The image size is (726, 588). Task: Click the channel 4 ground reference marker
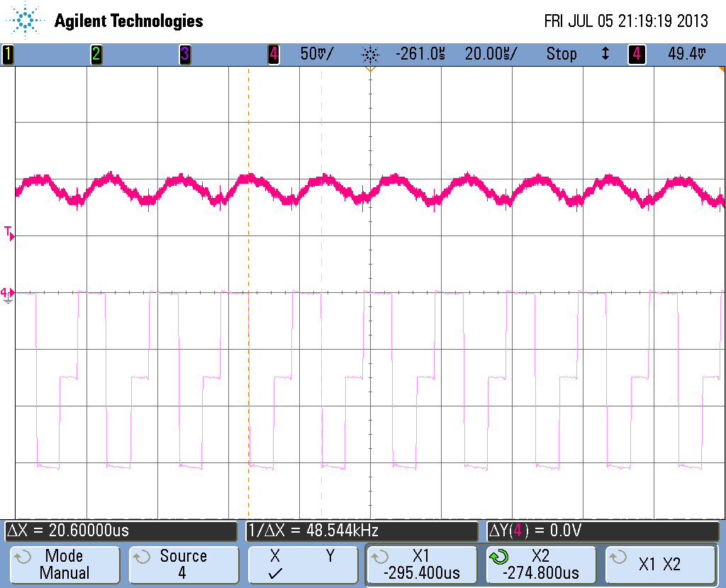[x=7, y=294]
